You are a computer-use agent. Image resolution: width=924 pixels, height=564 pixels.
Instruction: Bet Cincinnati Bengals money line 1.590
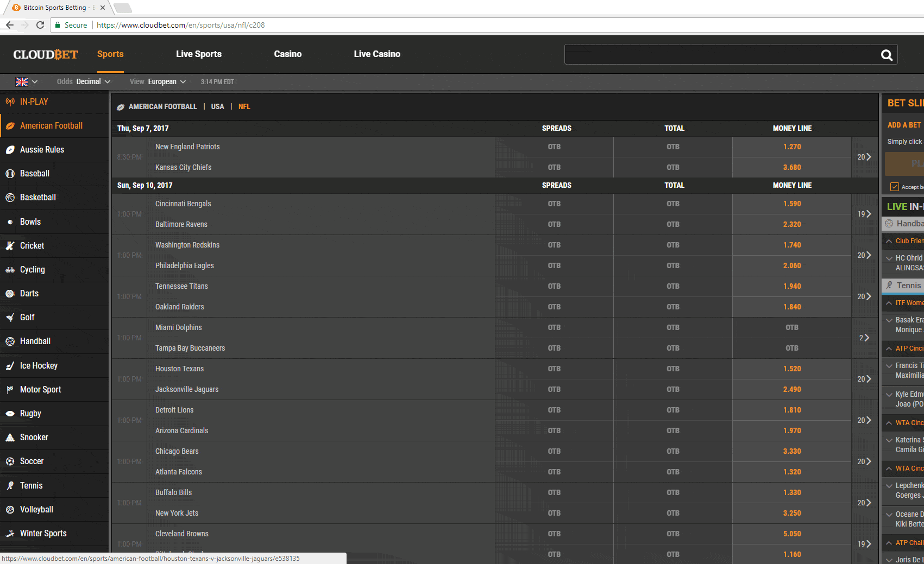click(x=792, y=204)
